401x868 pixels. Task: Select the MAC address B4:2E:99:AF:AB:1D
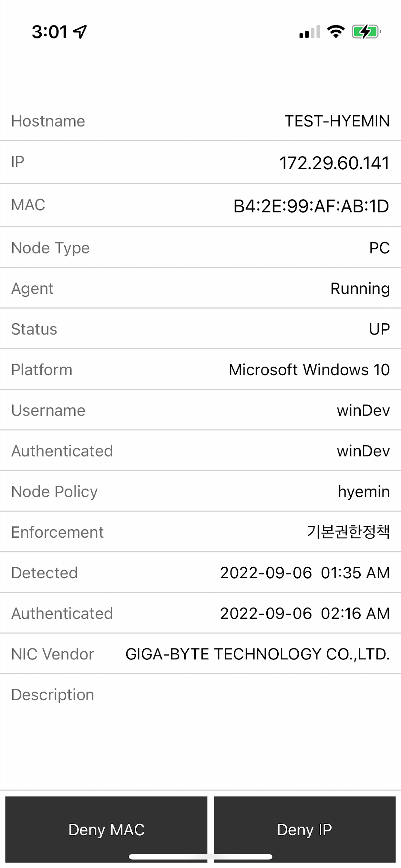312,206
